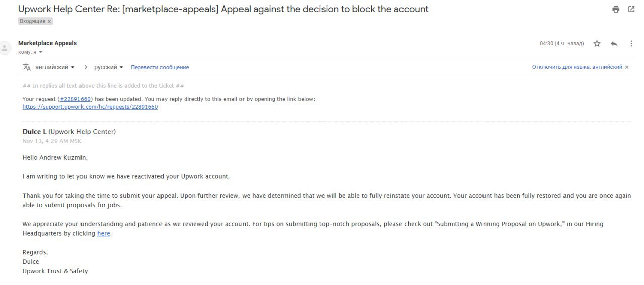644x285 pixels.
Task: Open the support.upwork.com request URL
Action: (90, 107)
